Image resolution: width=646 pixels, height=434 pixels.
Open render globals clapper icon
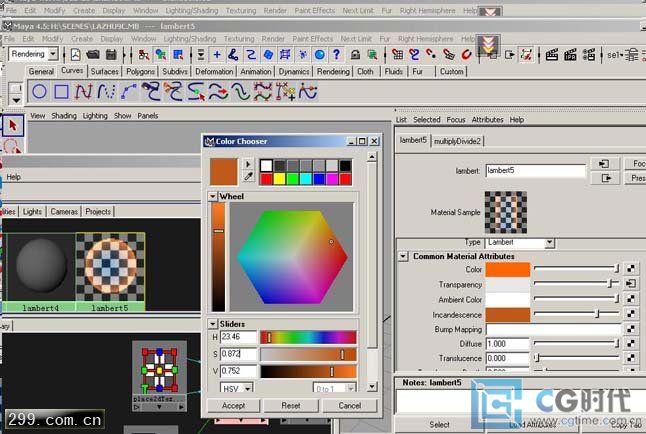coord(589,55)
